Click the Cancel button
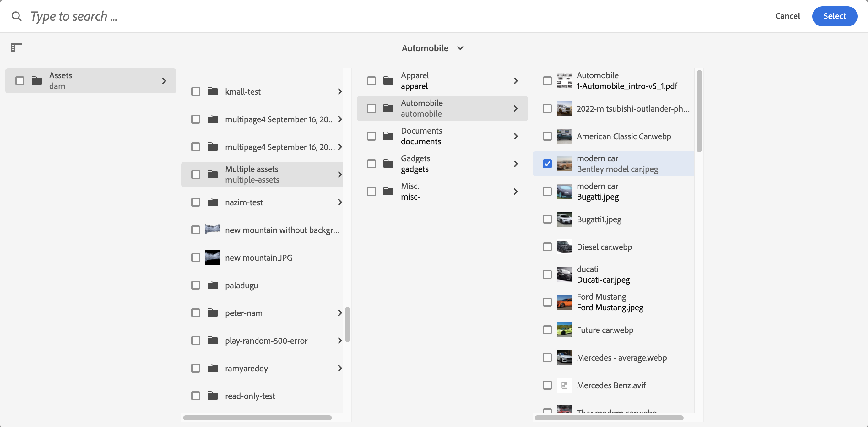The image size is (868, 427). click(787, 16)
